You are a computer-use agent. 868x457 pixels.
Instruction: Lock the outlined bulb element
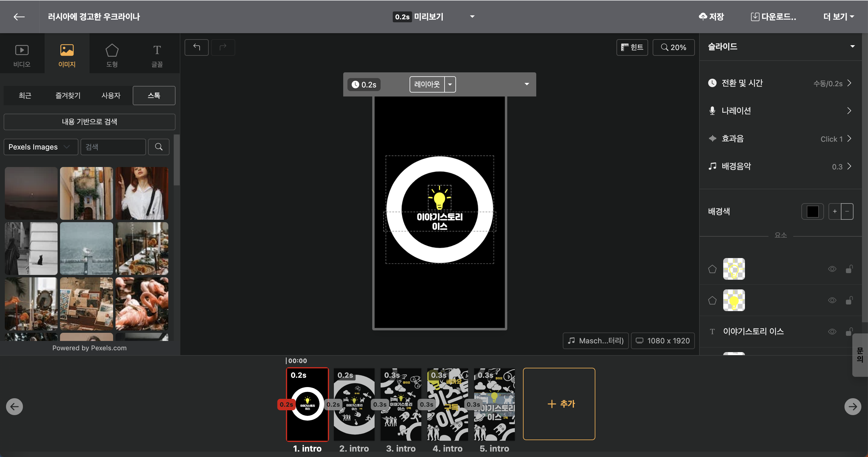pos(849,269)
